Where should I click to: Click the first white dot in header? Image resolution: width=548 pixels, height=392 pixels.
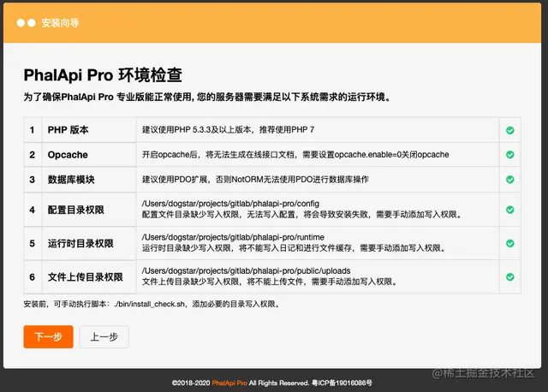point(21,23)
